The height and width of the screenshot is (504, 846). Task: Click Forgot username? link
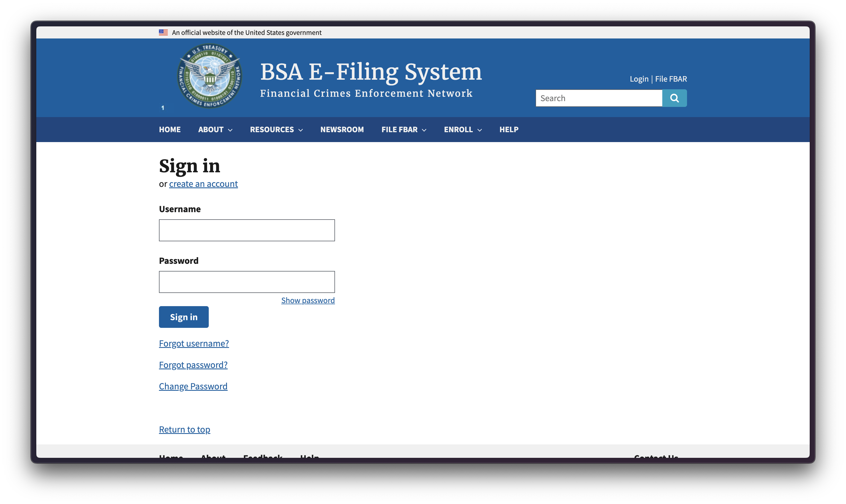(x=194, y=343)
